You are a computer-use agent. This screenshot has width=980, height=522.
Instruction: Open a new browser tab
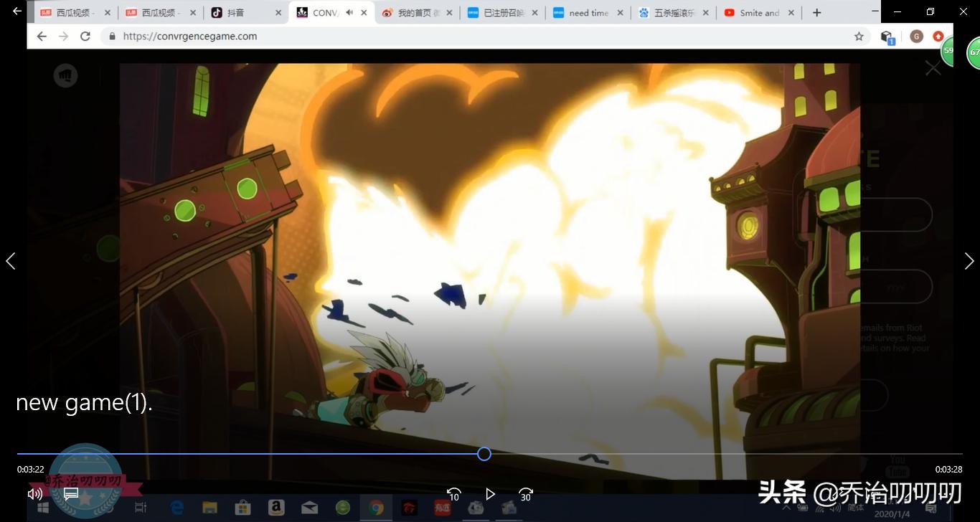point(816,13)
